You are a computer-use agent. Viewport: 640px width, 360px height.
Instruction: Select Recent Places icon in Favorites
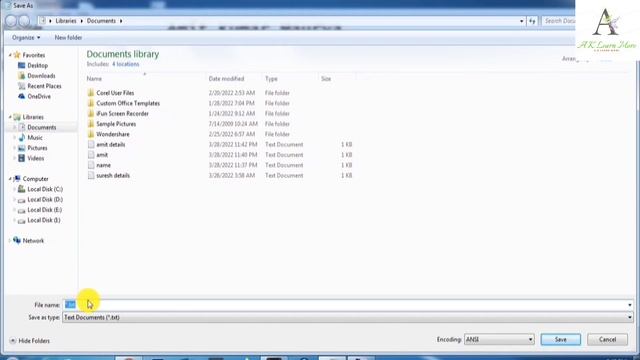pos(22,86)
